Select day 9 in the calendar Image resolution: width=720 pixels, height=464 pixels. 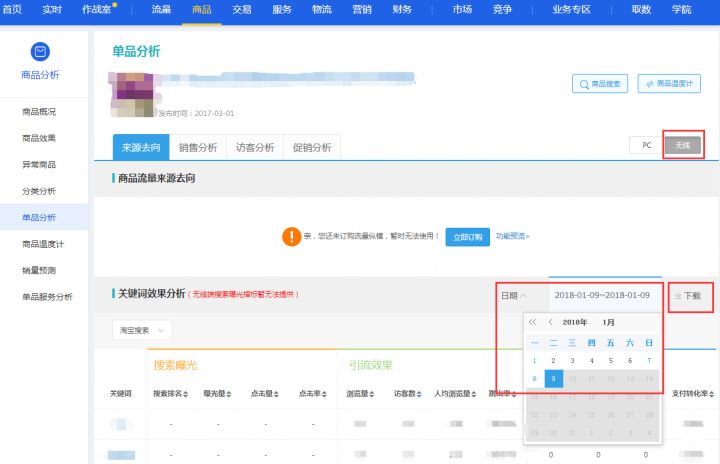point(554,379)
